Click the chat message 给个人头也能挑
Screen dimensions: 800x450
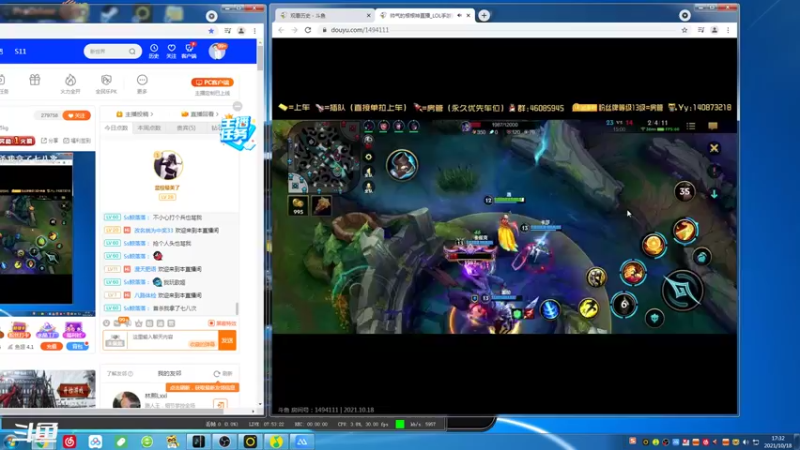point(172,243)
